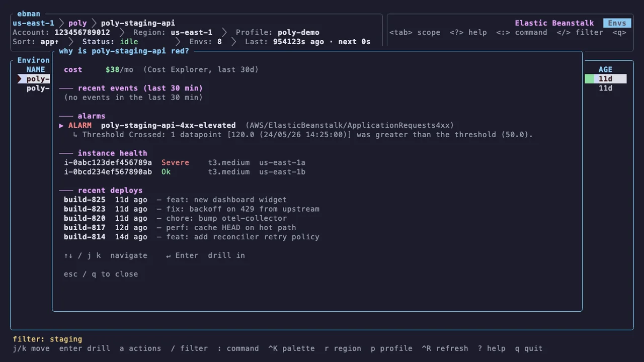Click the Region us-east-1 value

(191, 32)
